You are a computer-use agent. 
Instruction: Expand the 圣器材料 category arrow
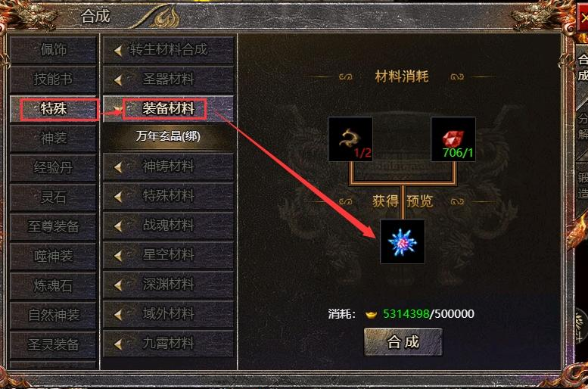point(118,80)
